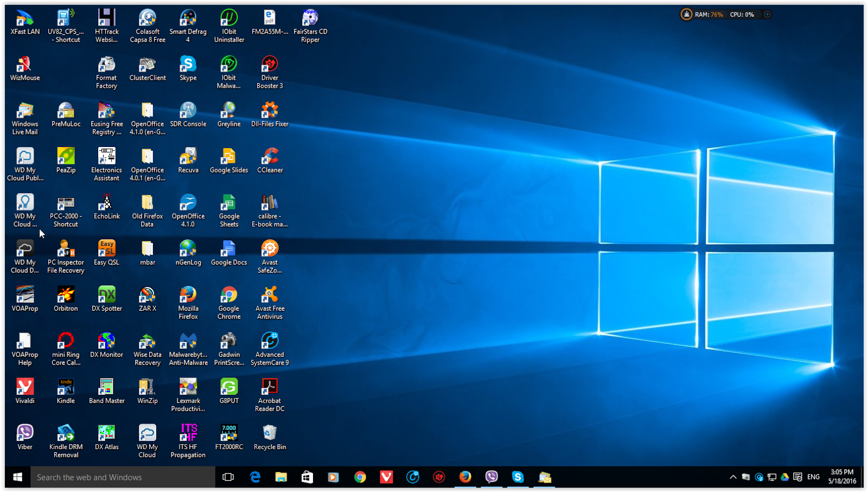Viewport: 868px width, 492px height.
Task: Click Chrome icon on the taskbar
Action: click(360, 477)
